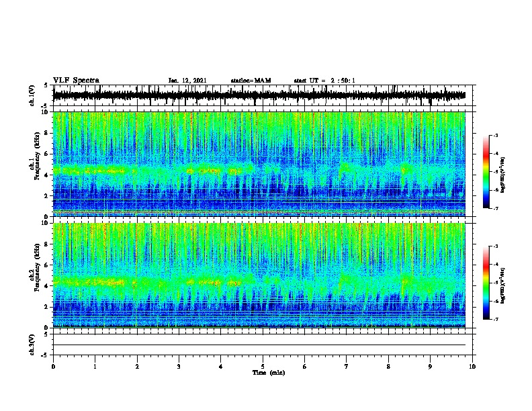Click the black ch.1 voltage waveform trace
The width and height of the screenshot is (532, 411).
click(x=259, y=95)
